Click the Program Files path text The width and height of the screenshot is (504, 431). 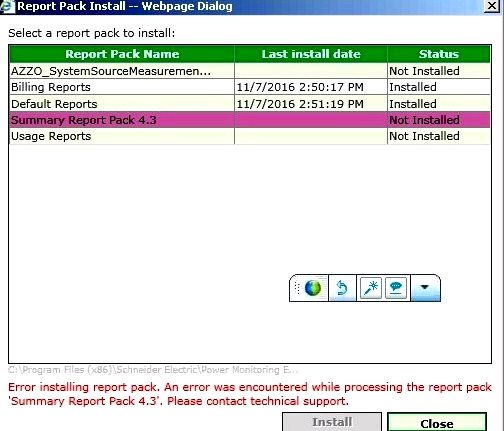153,370
